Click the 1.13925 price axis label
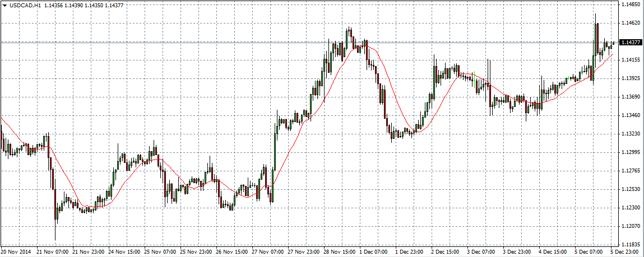 tap(631, 78)
